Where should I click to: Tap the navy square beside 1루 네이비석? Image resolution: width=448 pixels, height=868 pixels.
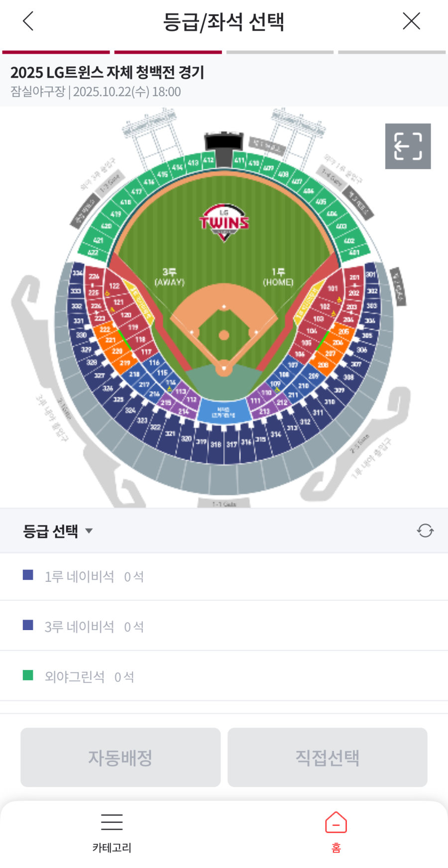tap(28, 575)
